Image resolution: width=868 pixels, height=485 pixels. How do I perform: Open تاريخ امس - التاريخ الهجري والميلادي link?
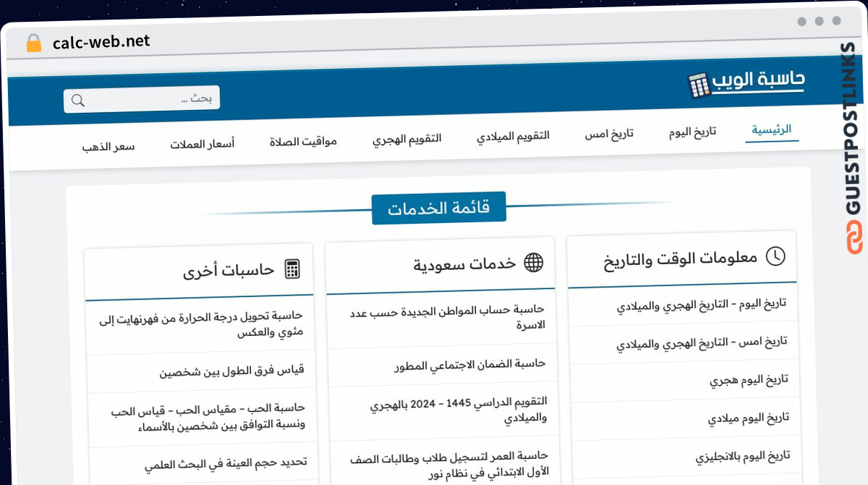(702, 342)
